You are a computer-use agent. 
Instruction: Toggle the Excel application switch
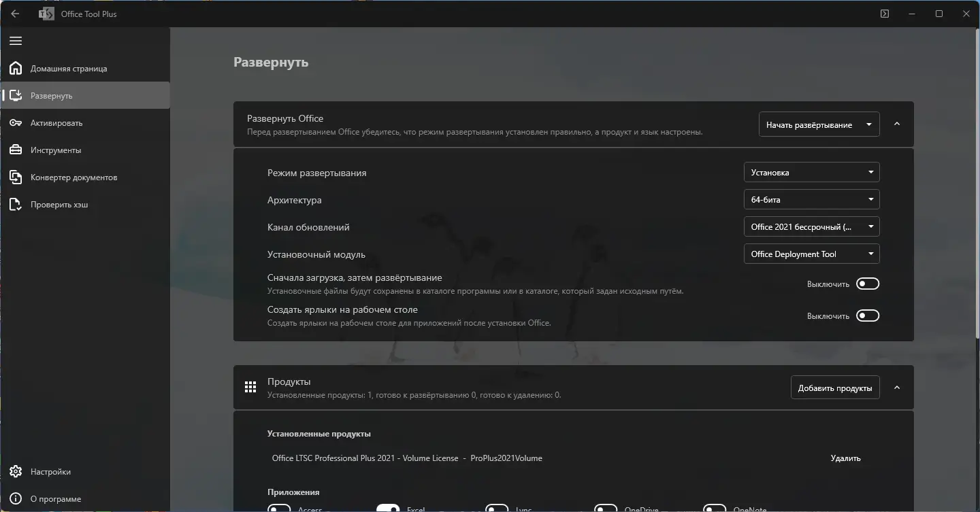pyautogui.click(x=388, y=509)
